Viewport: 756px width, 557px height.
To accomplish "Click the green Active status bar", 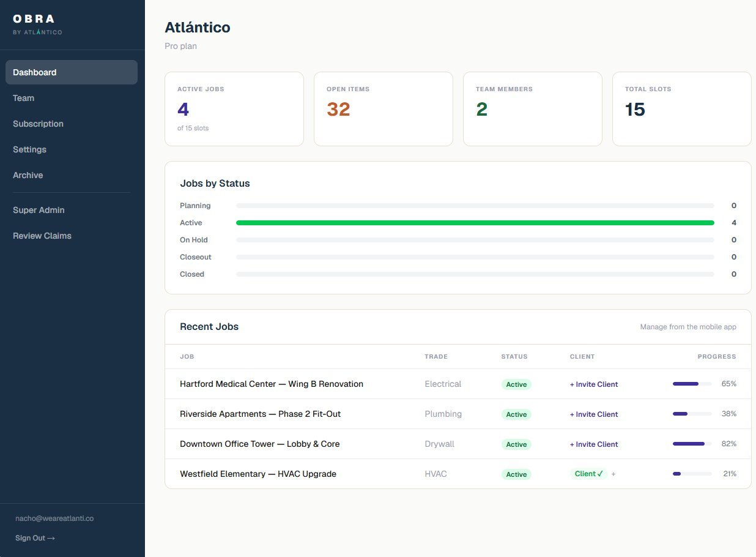I will 475,223.
